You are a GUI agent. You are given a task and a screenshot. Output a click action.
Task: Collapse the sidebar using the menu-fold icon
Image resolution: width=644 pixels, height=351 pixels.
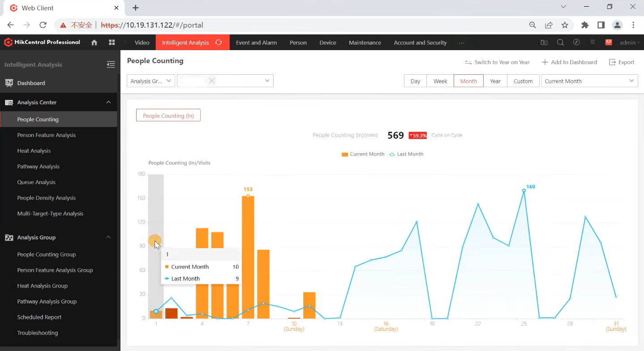click(111, 64)
